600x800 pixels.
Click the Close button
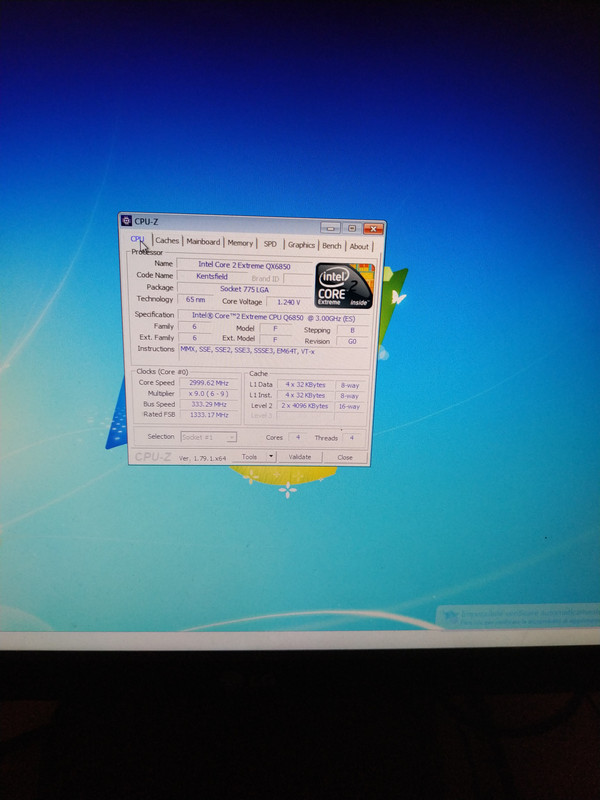345,458
